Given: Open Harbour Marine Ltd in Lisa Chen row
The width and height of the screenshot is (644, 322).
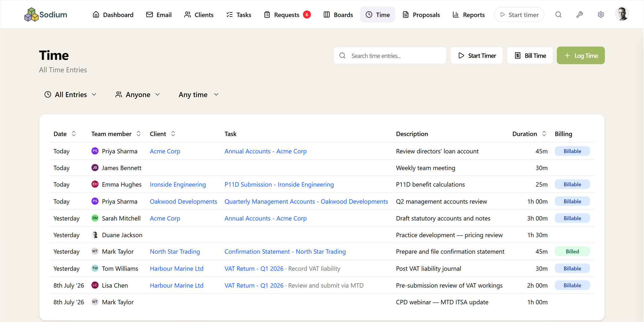Looking at the screenshot, I should click(x=176, y=286).
